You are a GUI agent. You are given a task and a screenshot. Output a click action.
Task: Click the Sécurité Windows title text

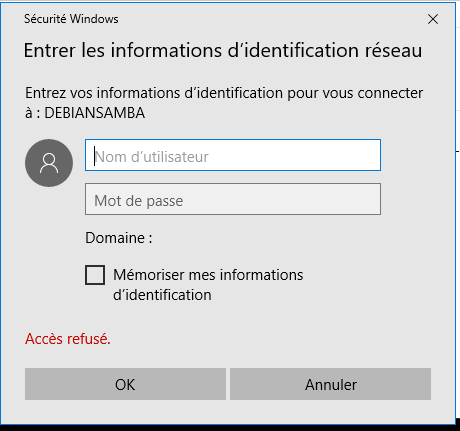pos(71,19)
